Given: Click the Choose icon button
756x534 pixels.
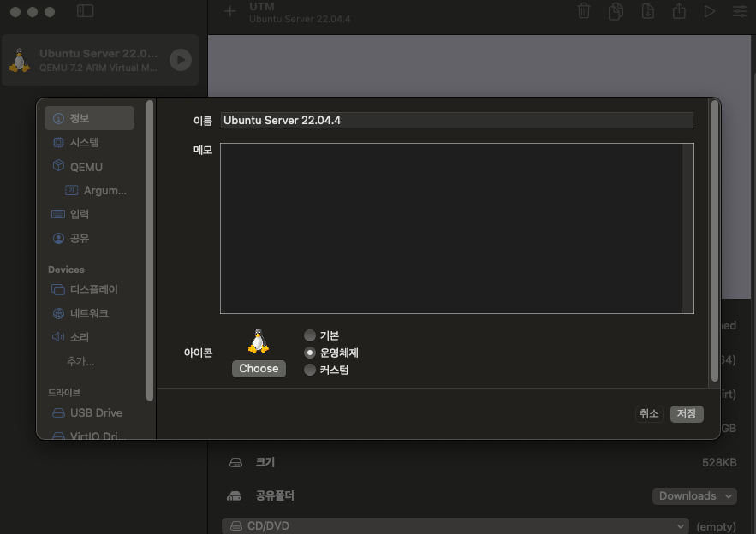Looking at the screenshot, I should [259, 369].
